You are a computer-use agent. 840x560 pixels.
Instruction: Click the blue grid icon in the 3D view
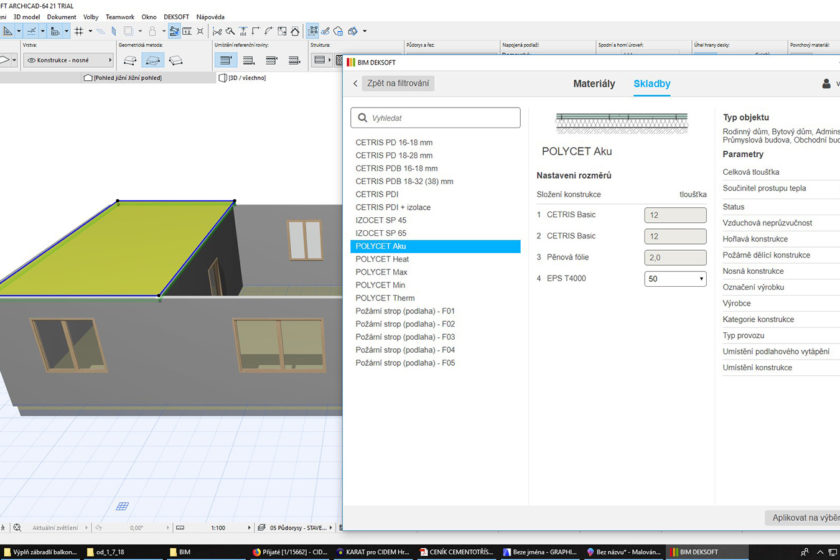[x=122, y=506]
